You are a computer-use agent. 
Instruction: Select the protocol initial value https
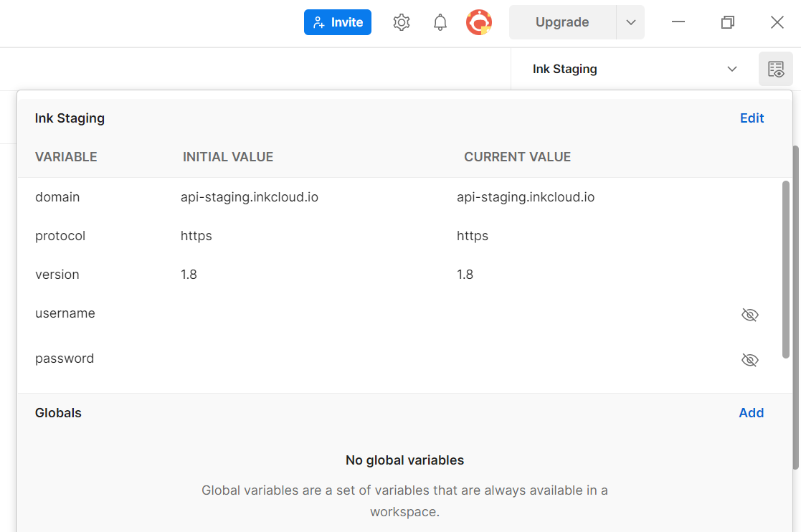coord(196,236)
